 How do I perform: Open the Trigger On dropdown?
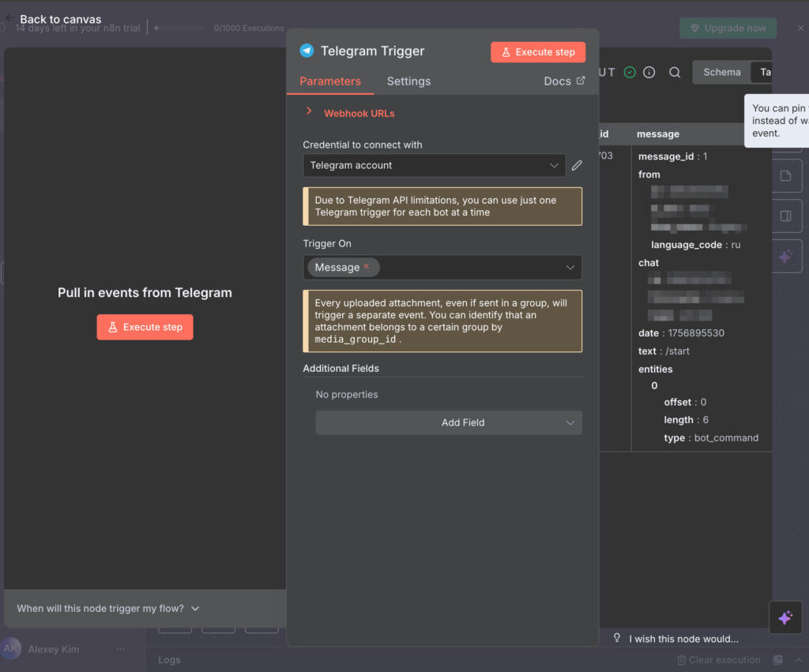569,268
